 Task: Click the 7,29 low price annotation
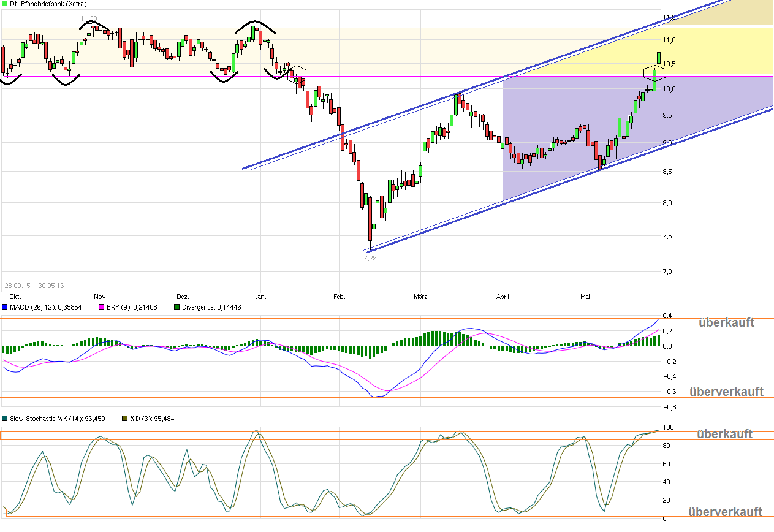(x=370, y=257)
